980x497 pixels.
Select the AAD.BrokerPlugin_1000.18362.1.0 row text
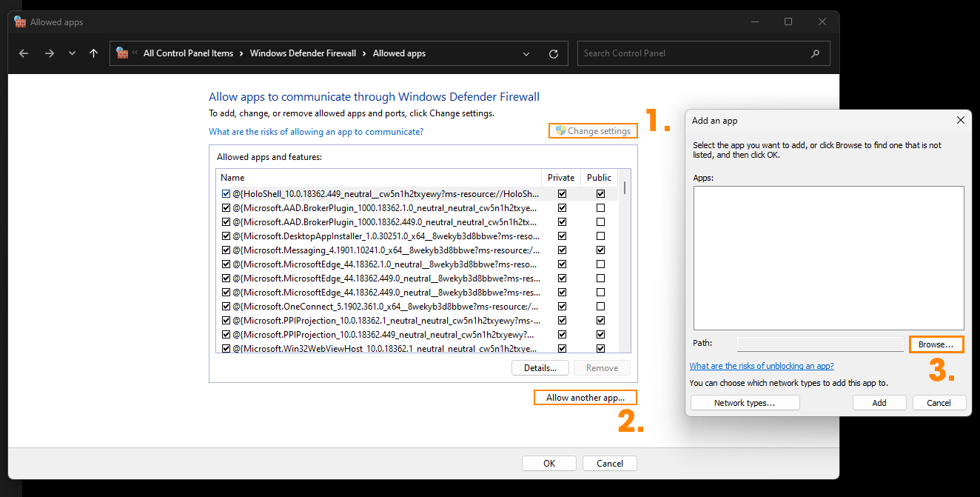pos(385,208)
